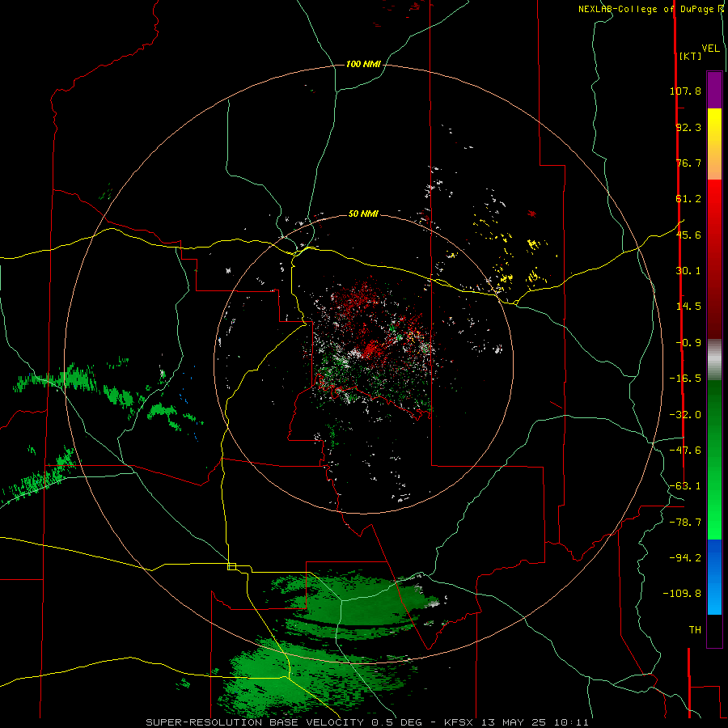
Task: Click the "45.6" scale value
Action: 688,235
